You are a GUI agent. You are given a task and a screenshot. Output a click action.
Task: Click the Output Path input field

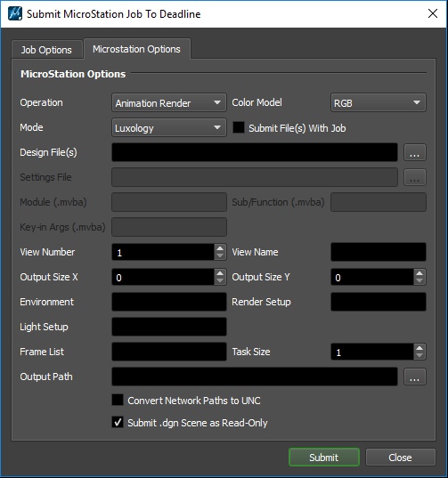click(x=255, y=377)
